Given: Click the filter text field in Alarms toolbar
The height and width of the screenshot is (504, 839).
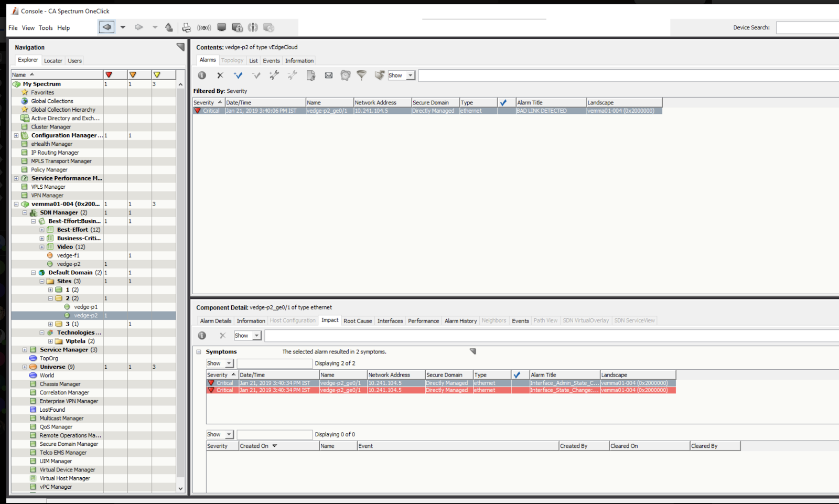Looking at the screenshot, I should coord(628,76).
